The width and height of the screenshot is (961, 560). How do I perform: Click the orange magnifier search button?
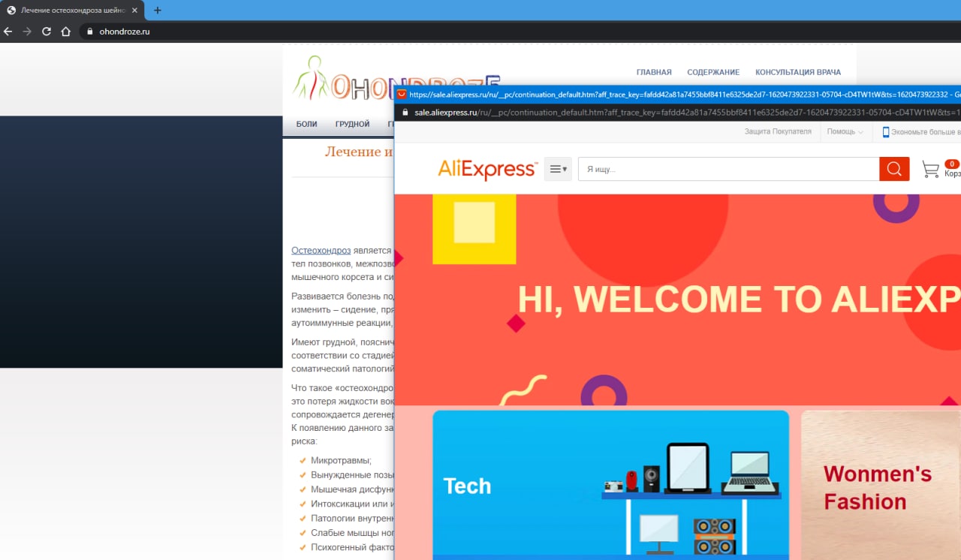tap(894, 169)
